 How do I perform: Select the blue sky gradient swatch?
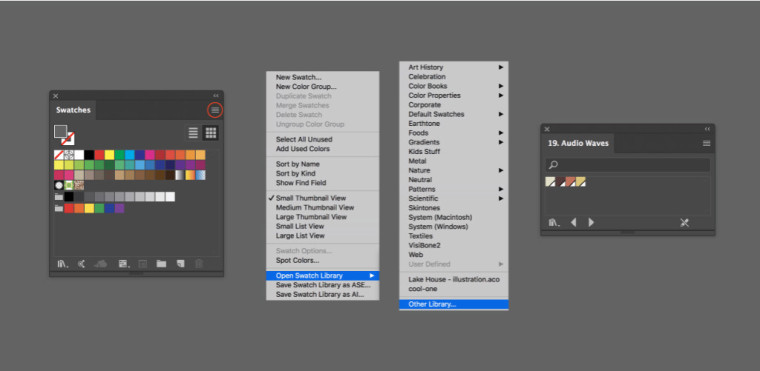200,175
